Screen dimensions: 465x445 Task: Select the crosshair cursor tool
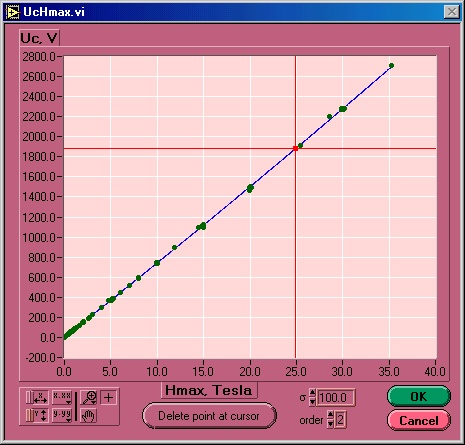pyautogui.click(x=108, y=397)
